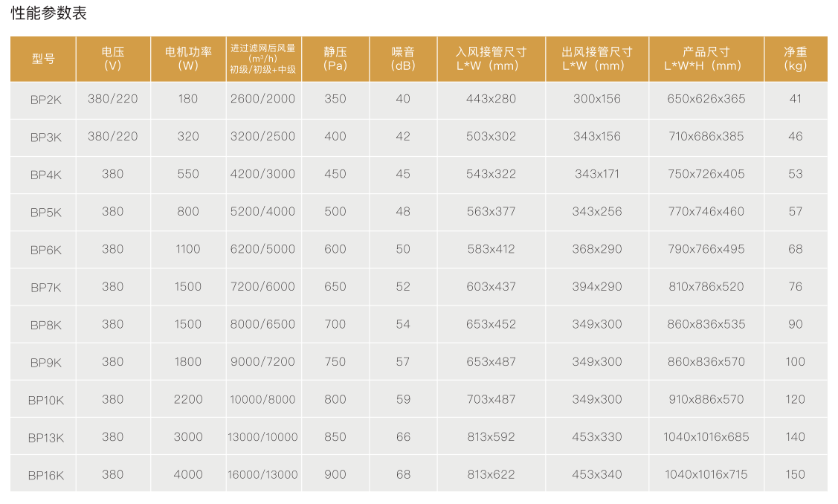Select the BP2K model cell
Image resolution: width=838 pixels, height=504 pixels.
tap(43, 99)
